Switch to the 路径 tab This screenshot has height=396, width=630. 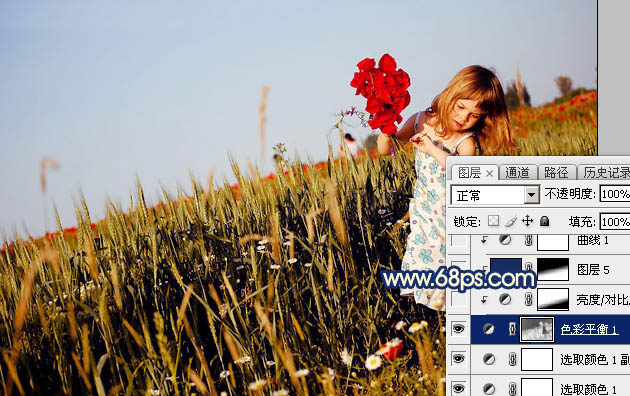[x=556, y=172]
